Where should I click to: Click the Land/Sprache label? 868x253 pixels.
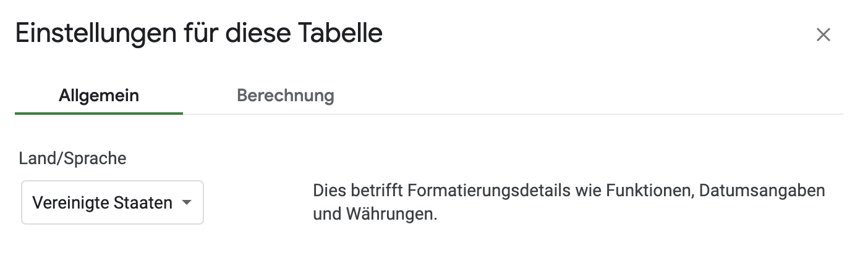coord(72,159)
